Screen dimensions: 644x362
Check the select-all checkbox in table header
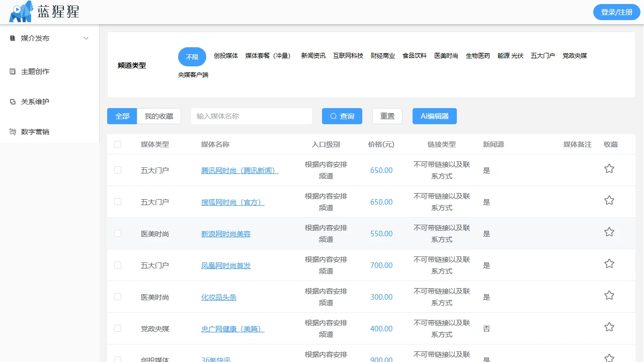click(x=118, y=144)
